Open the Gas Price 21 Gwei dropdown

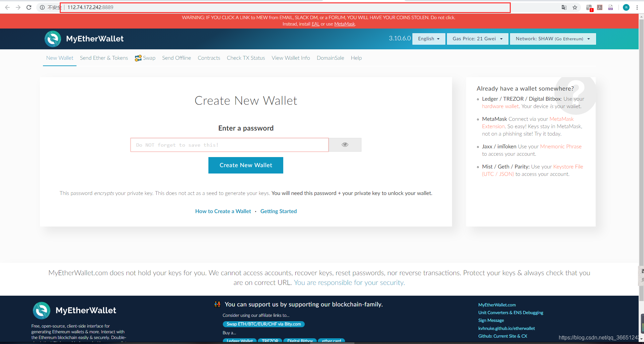tap(478, 39)
